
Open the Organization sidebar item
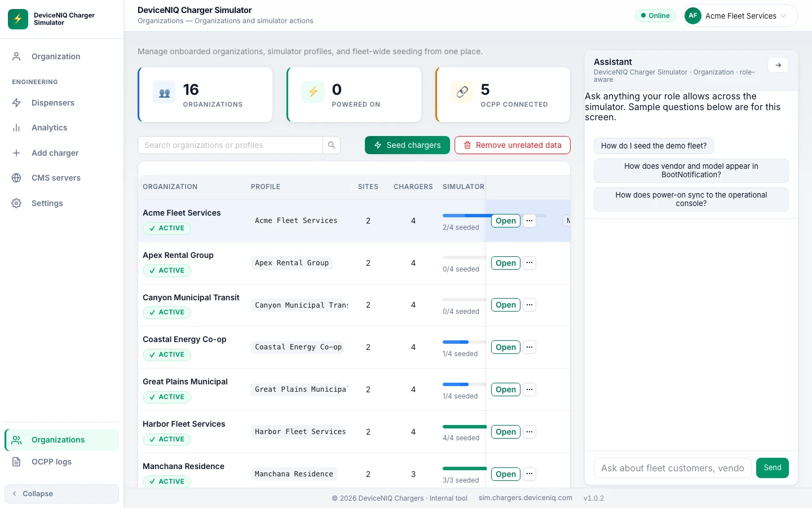(62, 56)
